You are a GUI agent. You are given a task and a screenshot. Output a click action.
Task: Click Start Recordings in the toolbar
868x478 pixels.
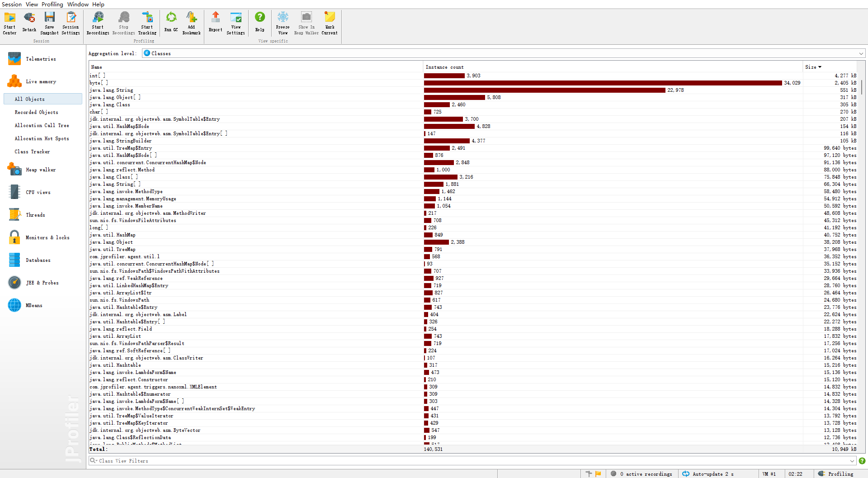[x=98, y=24]
